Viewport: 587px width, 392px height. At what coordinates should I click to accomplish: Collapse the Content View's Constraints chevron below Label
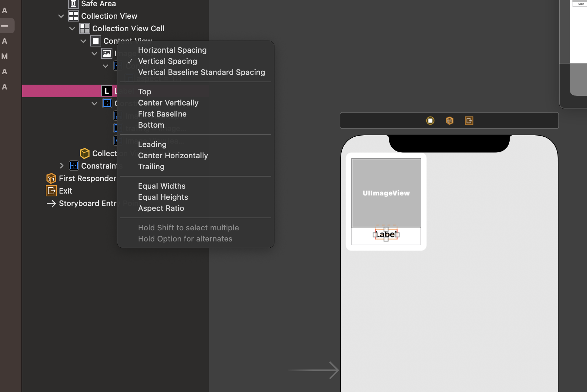pyautogui.click(x=94, y=103)
